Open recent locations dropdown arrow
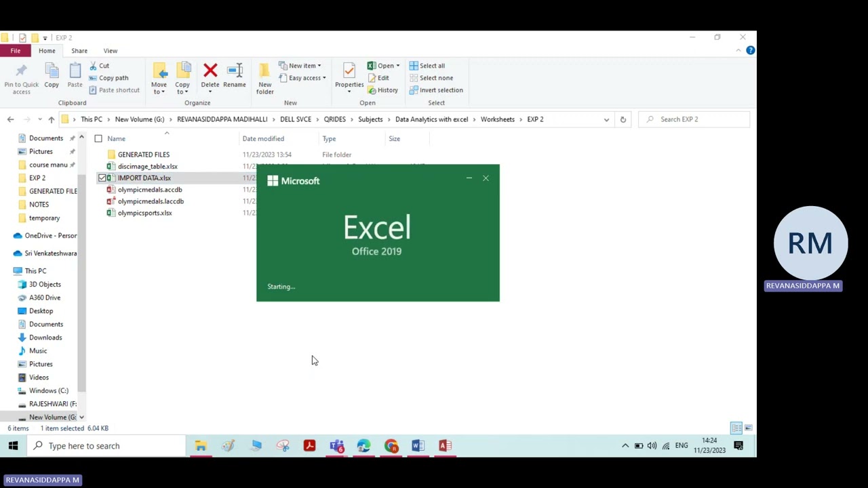This screenshot has height=488, width=868. click(x=39, y=119)
